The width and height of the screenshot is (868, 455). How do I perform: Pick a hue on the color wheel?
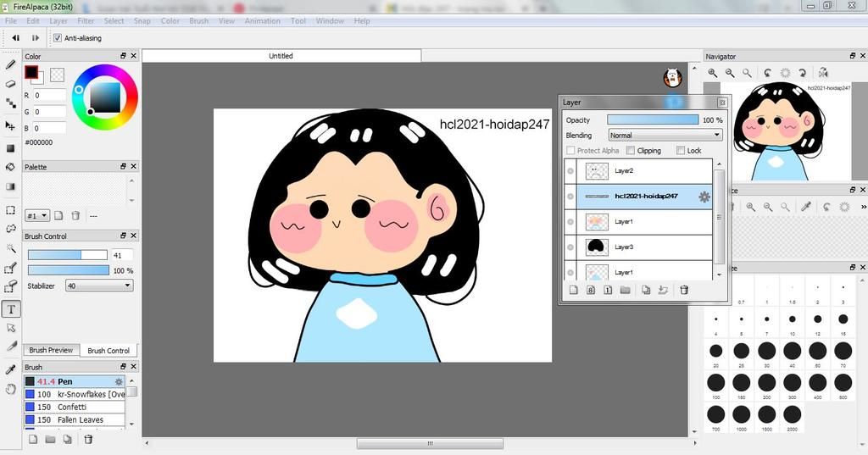point(105,97)
